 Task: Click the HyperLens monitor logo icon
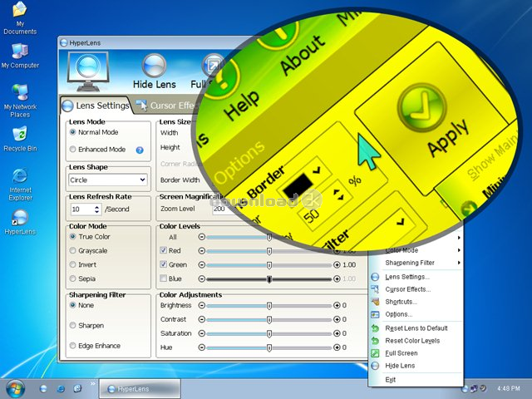pyautogui.click(x=88, y=71)
